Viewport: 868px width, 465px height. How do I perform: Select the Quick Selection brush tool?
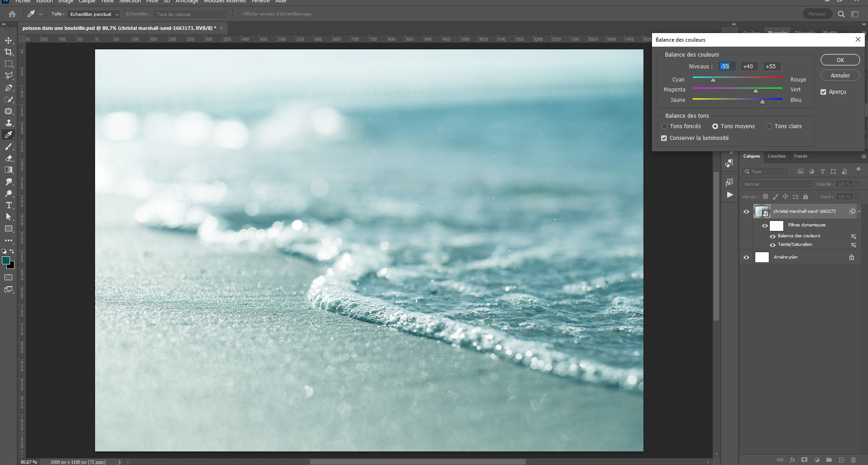click(9, 99)
